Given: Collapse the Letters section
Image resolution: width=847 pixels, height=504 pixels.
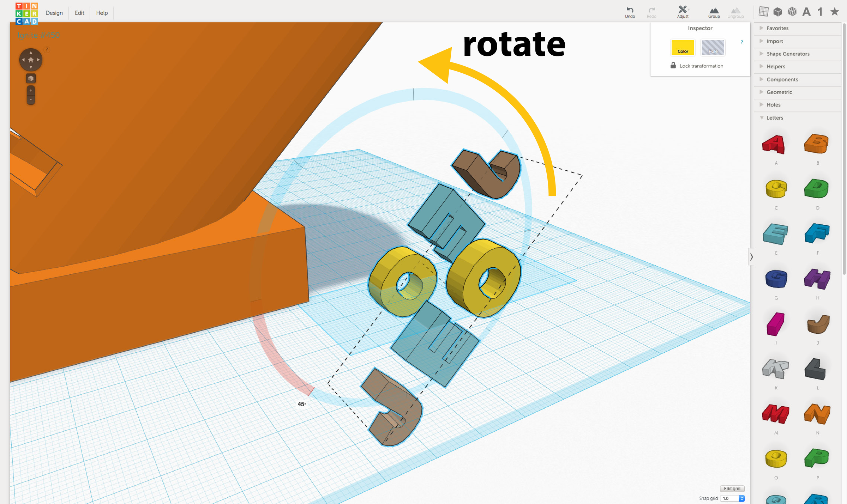Looking at the screenshot, I should [775, 118].
